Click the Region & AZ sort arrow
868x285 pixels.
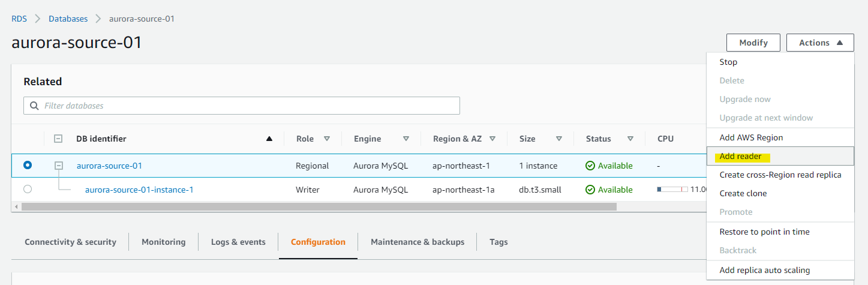[x=492, y=139]
